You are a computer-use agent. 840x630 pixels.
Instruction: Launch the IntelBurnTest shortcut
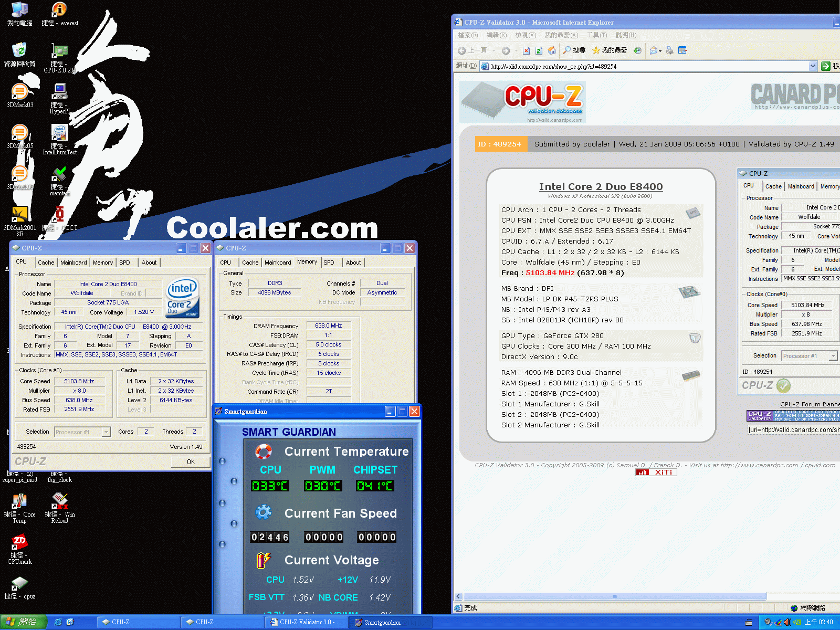click(x=59, y=140)
